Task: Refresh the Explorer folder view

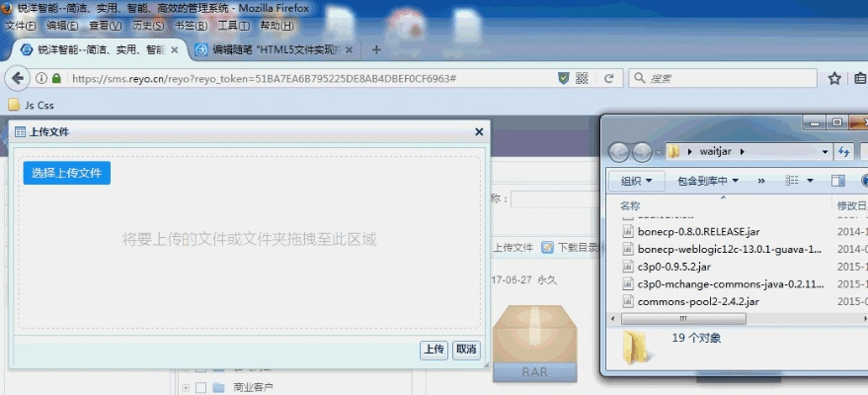Action: point(844,152)
